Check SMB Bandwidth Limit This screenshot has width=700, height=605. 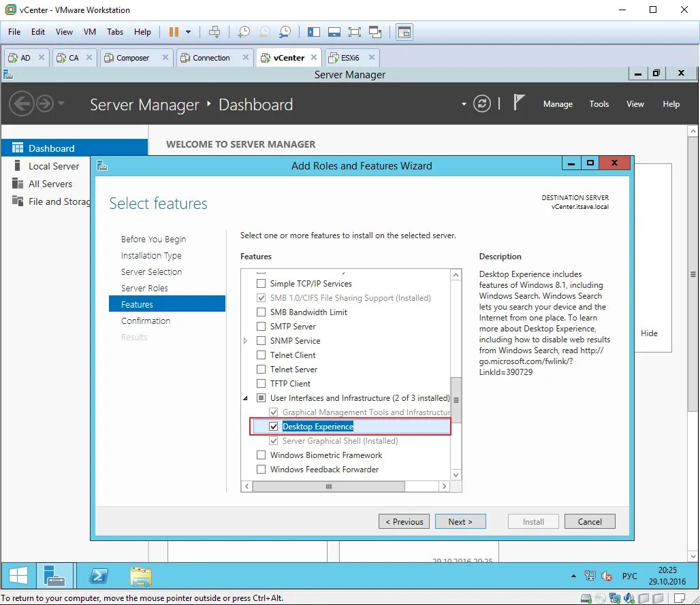261,312
